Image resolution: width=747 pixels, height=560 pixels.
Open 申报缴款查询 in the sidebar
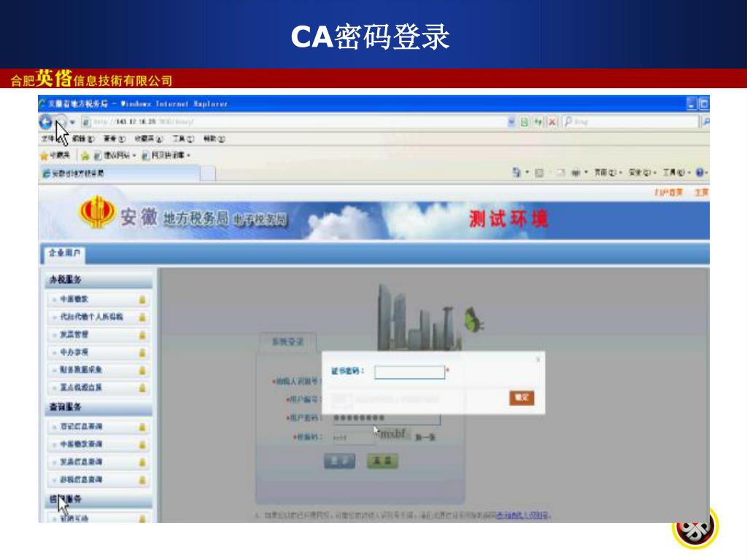(x=81, y=444)
